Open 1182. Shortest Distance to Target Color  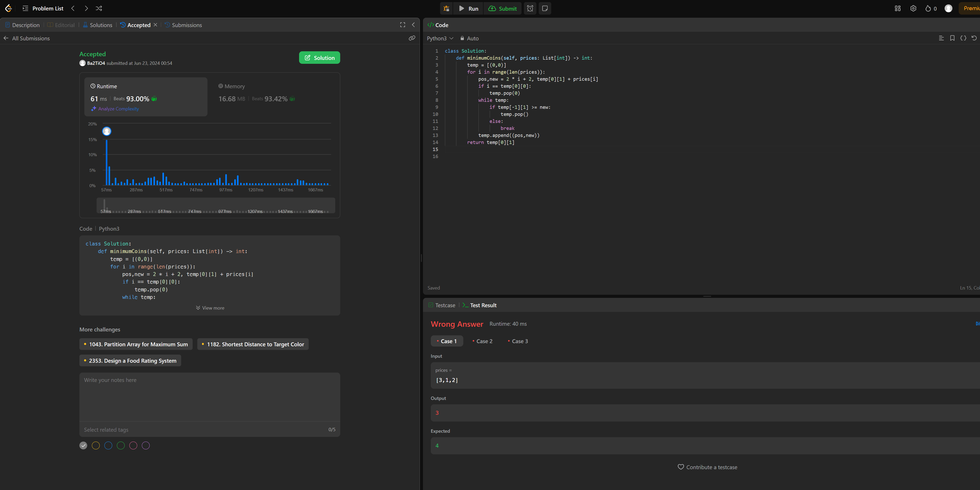pos(253,344)
